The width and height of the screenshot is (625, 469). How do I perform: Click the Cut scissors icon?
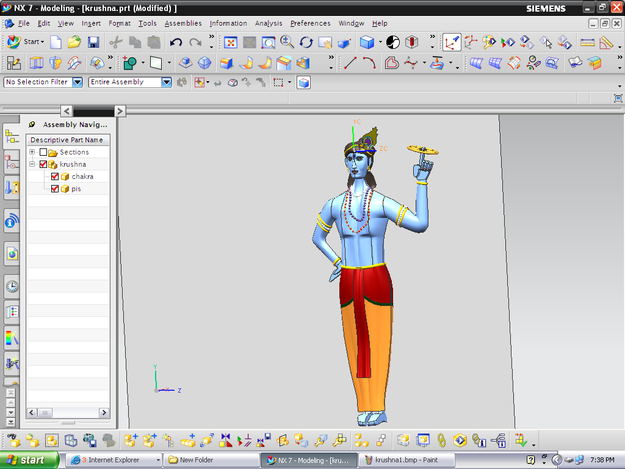116,42
